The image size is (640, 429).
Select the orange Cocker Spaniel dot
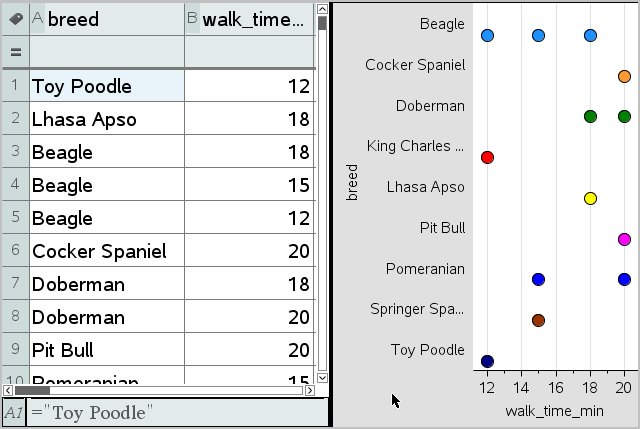click(x=624, y=76)
